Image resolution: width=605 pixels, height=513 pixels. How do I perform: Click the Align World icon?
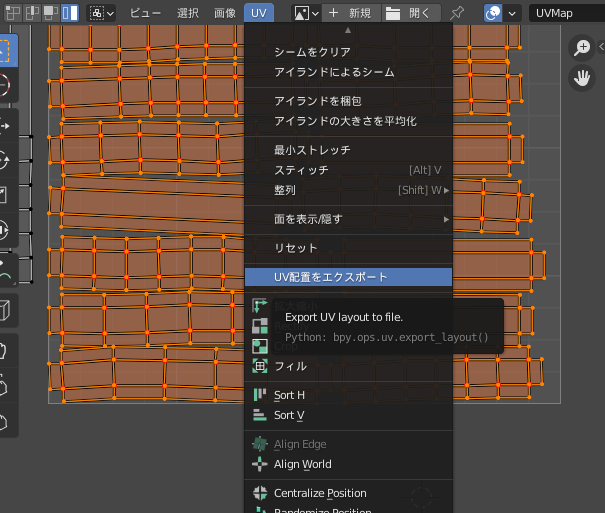tap(260, 464)
